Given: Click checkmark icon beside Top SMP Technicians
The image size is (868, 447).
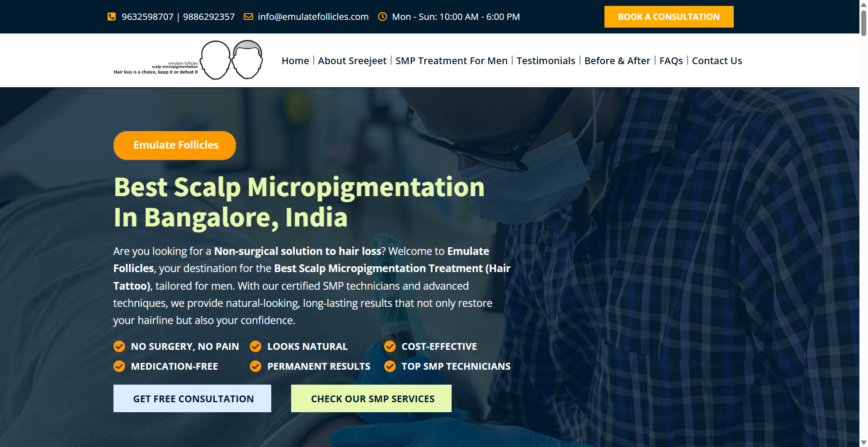Looking at the screenshot, I should point(390,367).
